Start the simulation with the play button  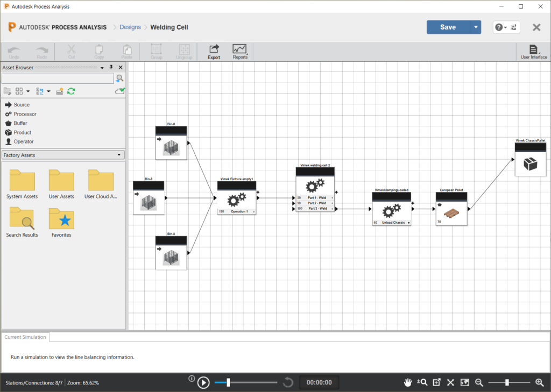[203, 382]
